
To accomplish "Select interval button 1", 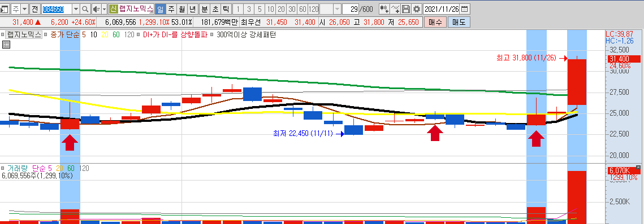I will pyautogui.click(x=238, y=8).
